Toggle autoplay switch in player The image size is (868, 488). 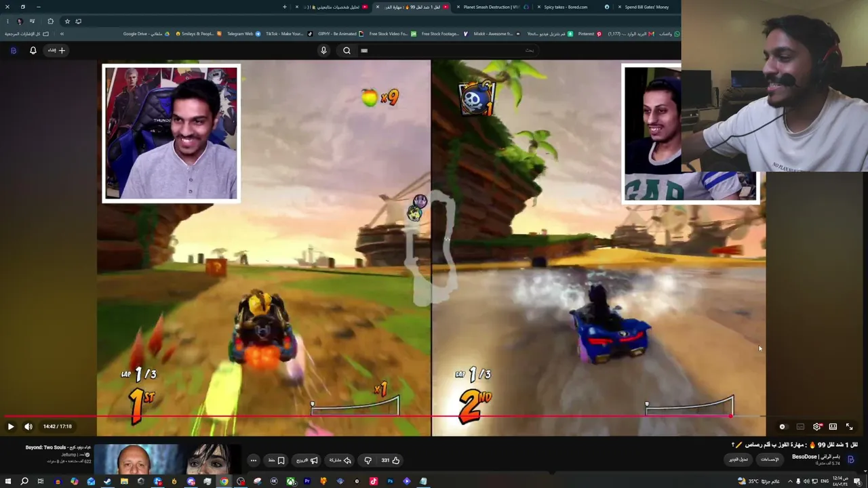pos(783,426)
